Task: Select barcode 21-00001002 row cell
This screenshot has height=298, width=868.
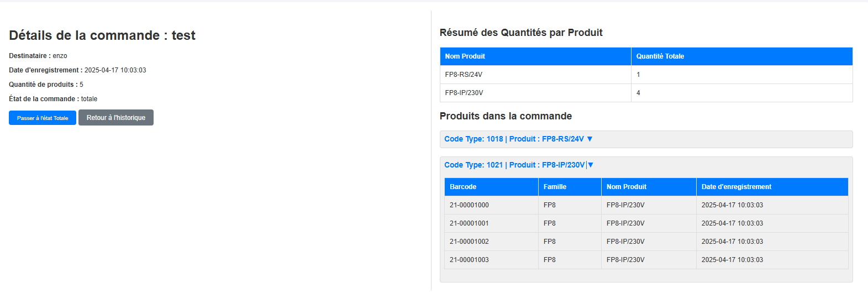Action: point(469,242)
